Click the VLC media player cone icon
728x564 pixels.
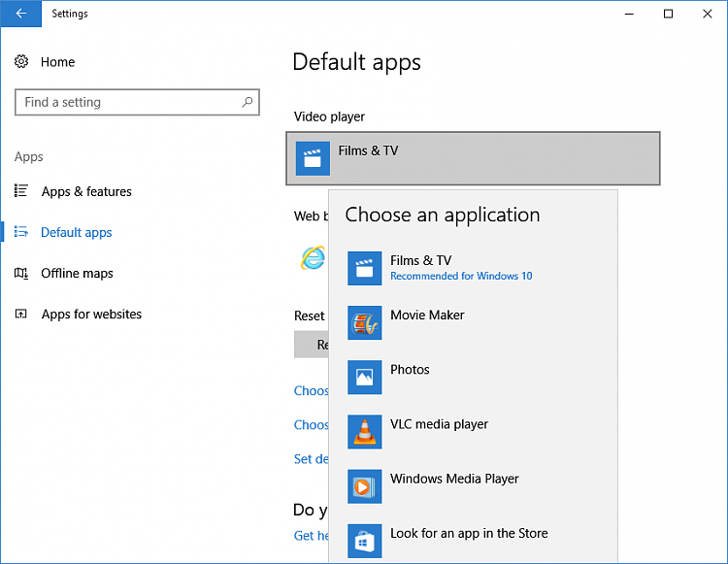365,432
